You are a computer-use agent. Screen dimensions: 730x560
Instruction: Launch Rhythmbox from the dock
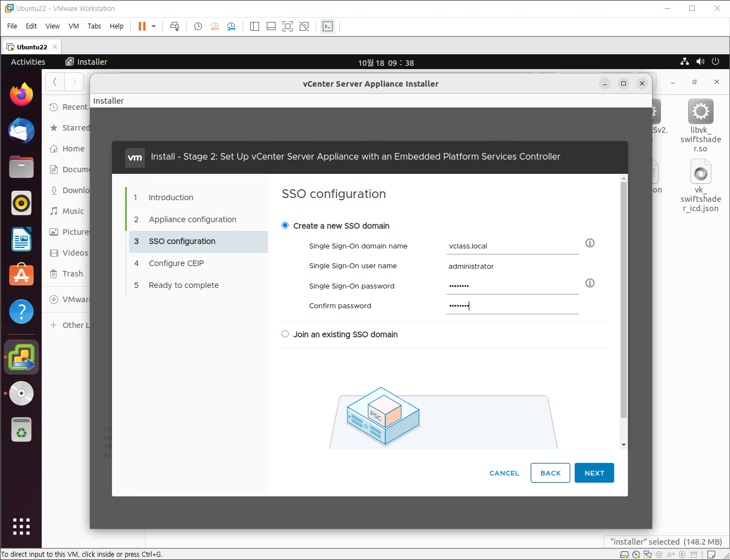[x=21, y=203]
